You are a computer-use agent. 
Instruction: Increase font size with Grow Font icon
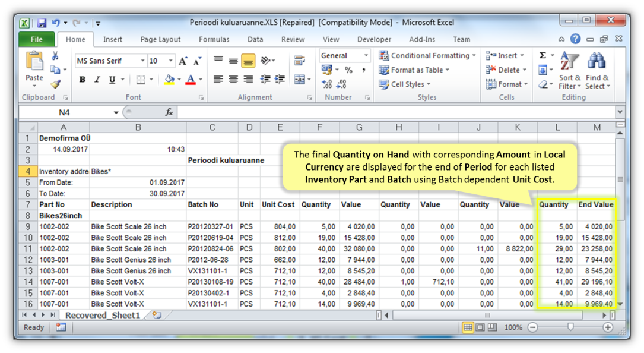click(183, 61)
